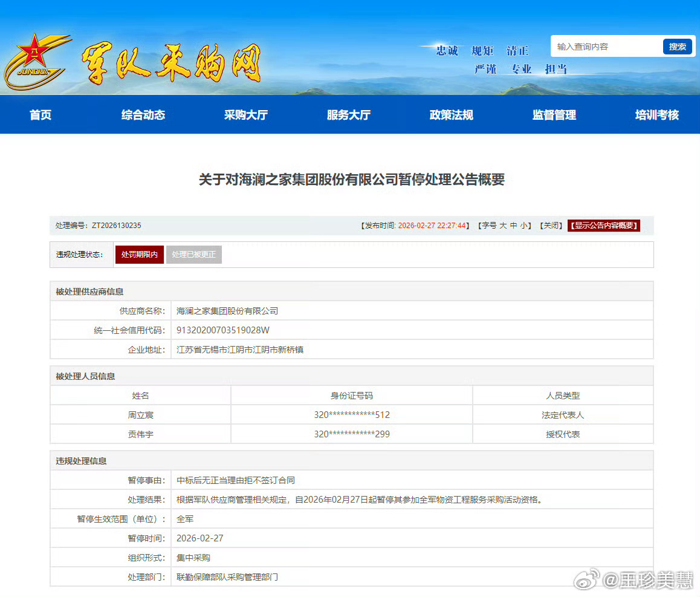Open the 首页 home menu

(41, 114)
